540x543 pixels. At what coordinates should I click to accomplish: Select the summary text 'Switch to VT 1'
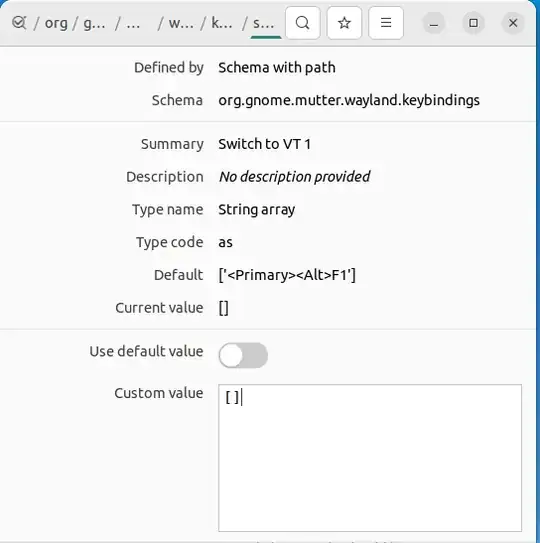tap(264, 144)
